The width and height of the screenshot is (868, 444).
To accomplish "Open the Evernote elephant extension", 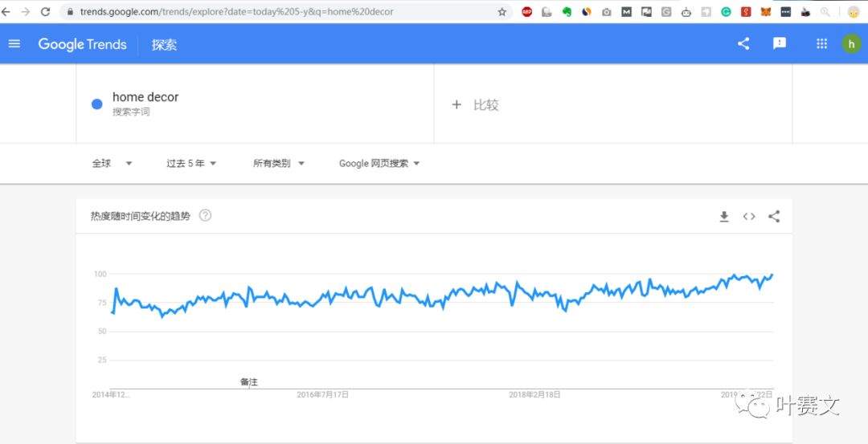I will click(567, 11).
